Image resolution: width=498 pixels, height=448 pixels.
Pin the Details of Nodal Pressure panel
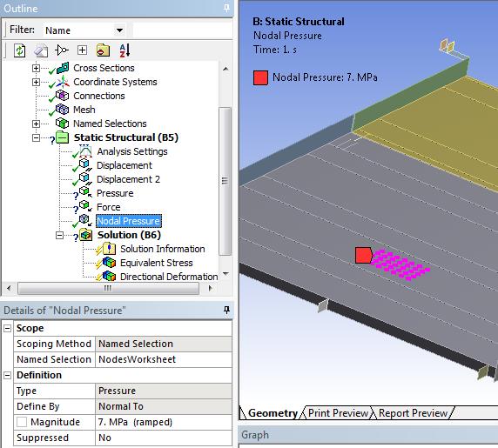point(226,310)
